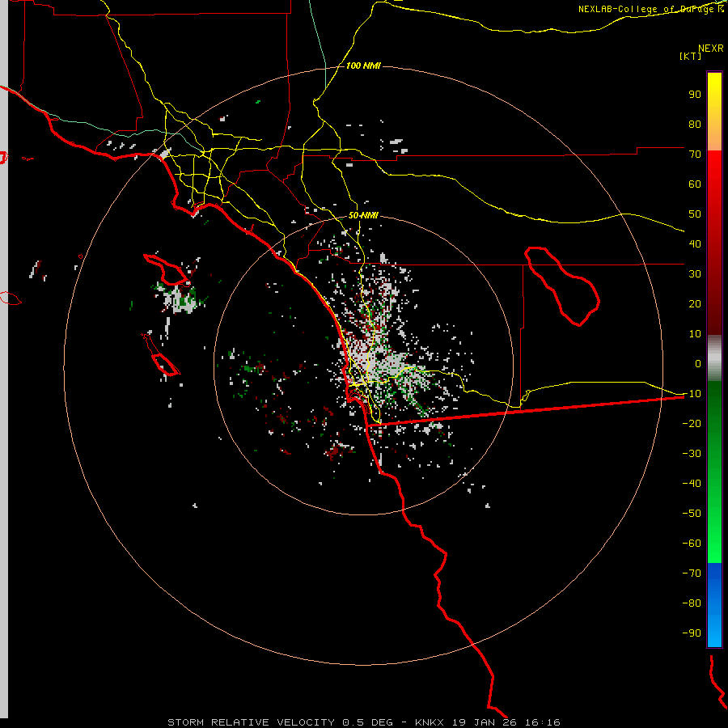Select the -70 knots scale label
This screenshot has height=728, width=728.
pos(692,574)
